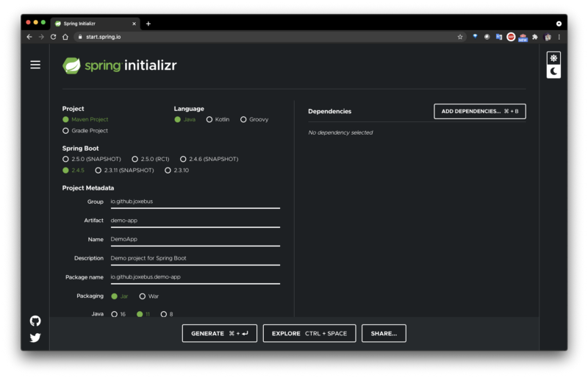Edit the Package name input field
This screenshot has width=588, height=378.
tap(195, 277)
